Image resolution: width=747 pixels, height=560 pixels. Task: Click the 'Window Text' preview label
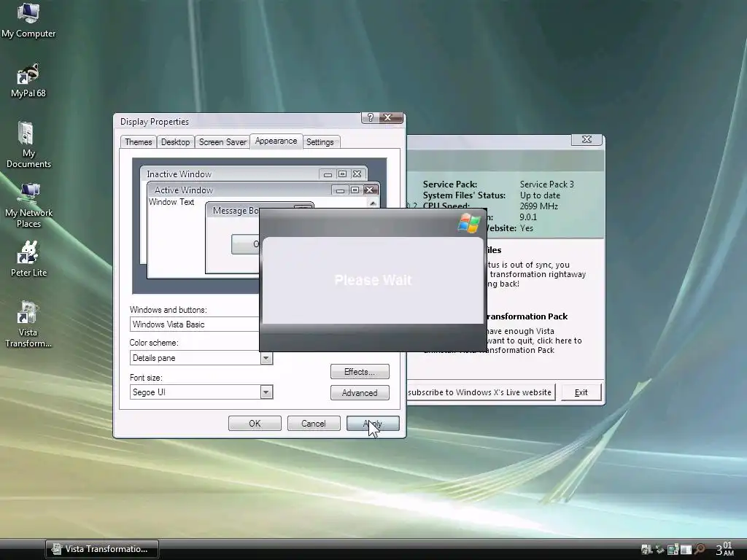click(171, 202)
